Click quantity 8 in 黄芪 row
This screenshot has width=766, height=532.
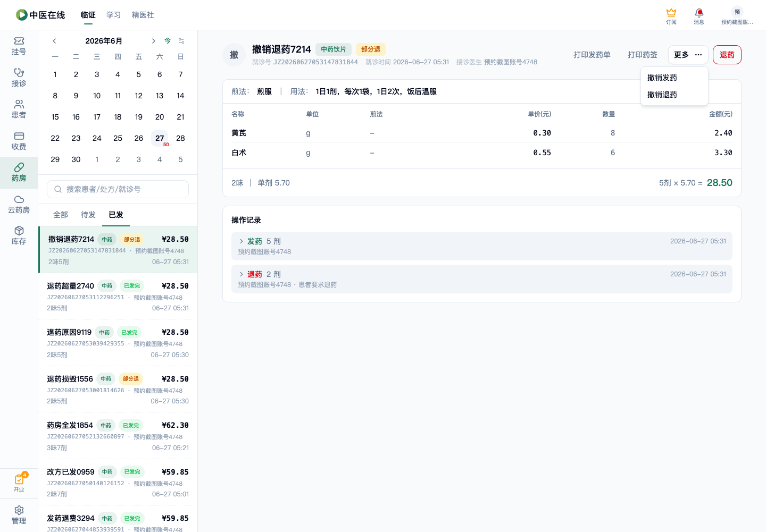(x=613, y=133)
